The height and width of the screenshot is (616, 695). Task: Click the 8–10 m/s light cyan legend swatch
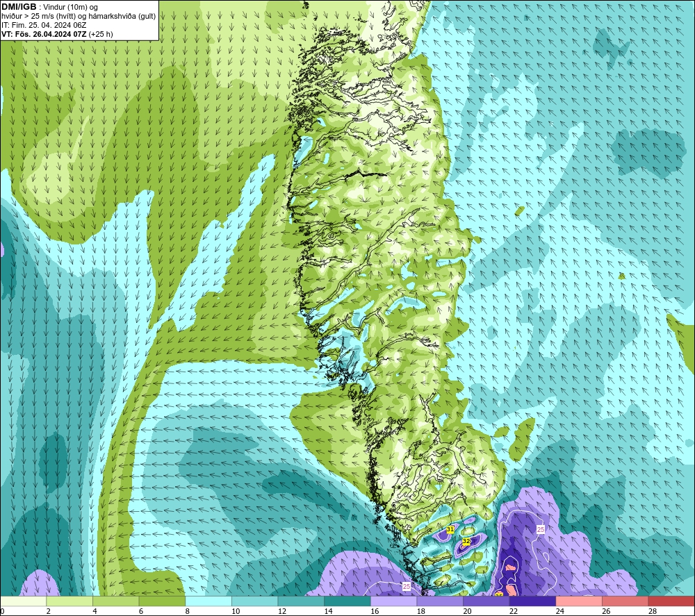pos(208,601)
